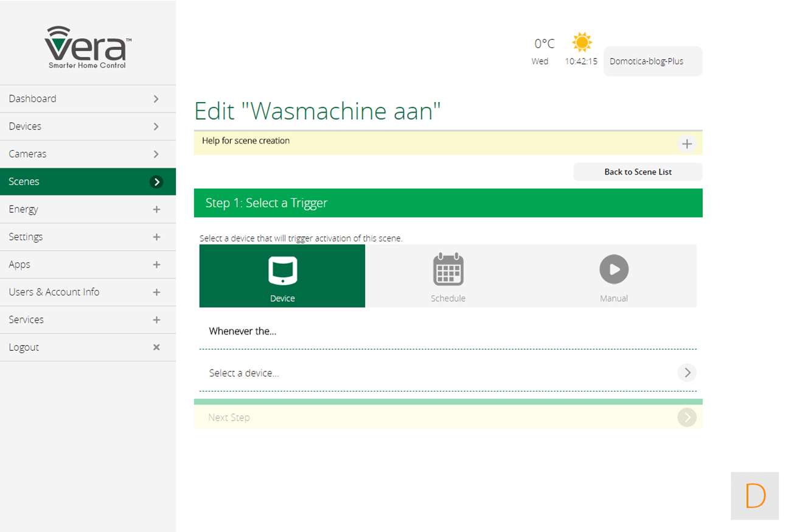
Task: Open the Select a device chooser
Action: click(x=686, y=373)
